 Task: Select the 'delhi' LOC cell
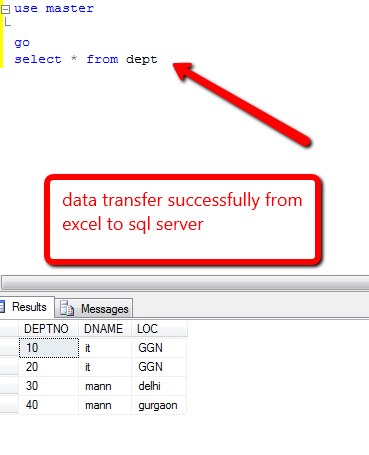pyautogui.click(x=159, y=386)
